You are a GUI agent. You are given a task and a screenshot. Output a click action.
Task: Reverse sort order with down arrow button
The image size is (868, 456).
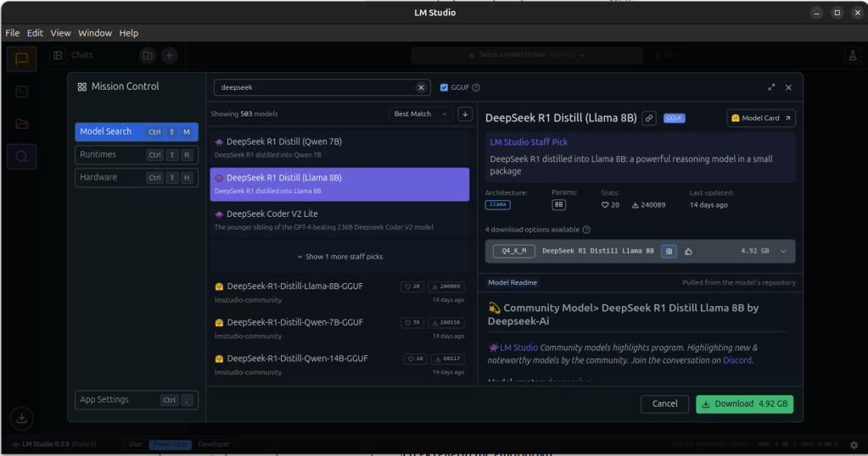coord(464,114)
